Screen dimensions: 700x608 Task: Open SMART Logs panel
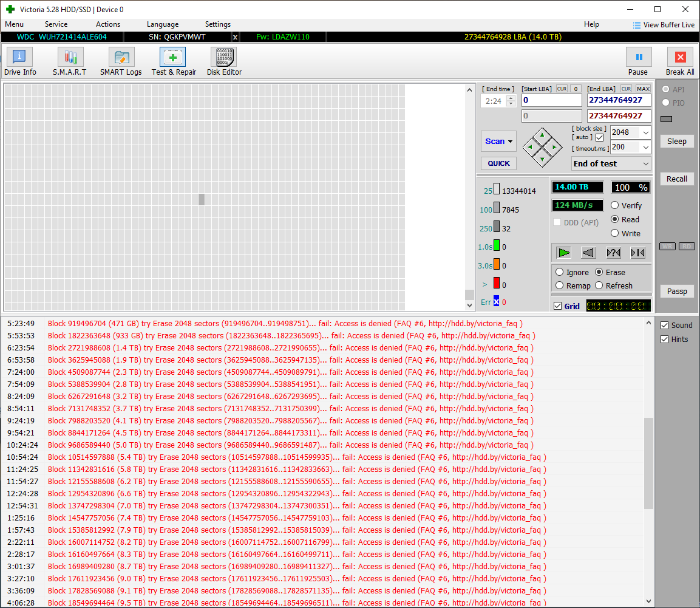[121, 61]
